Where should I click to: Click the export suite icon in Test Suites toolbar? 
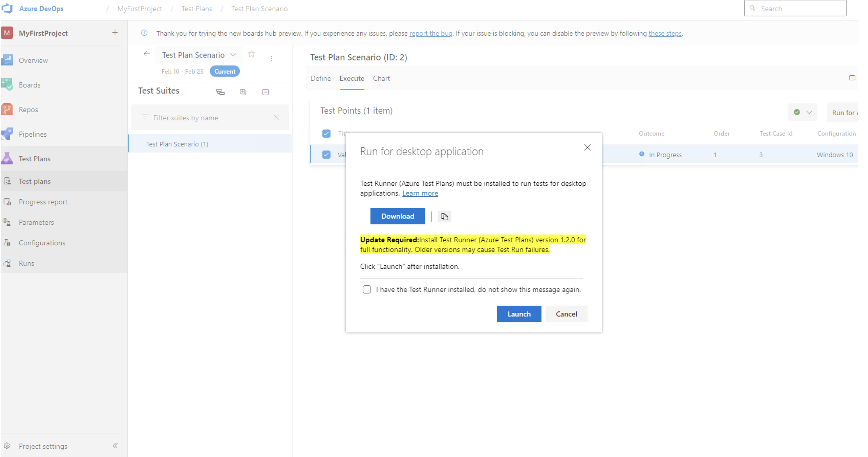pyautogui.click(x=220, y=91)
